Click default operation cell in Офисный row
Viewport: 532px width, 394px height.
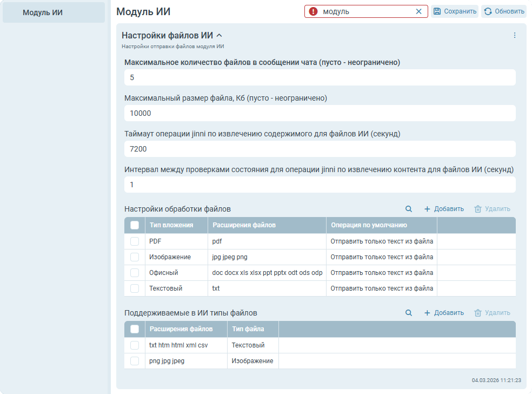382,273
